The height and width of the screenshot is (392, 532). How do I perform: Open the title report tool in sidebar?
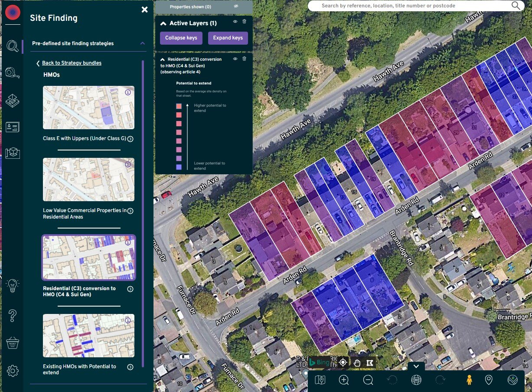coord(12,127)
